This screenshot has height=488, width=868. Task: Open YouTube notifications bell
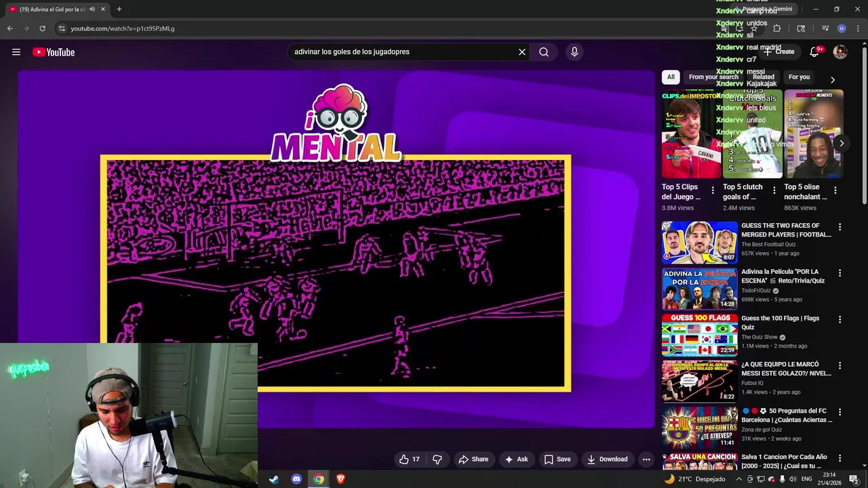(814, 52)
